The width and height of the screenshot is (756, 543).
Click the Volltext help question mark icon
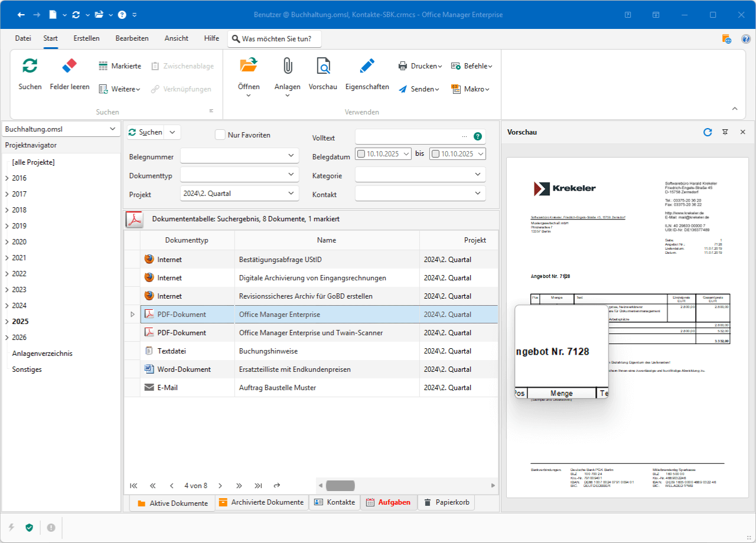click(x=478, y=136)
